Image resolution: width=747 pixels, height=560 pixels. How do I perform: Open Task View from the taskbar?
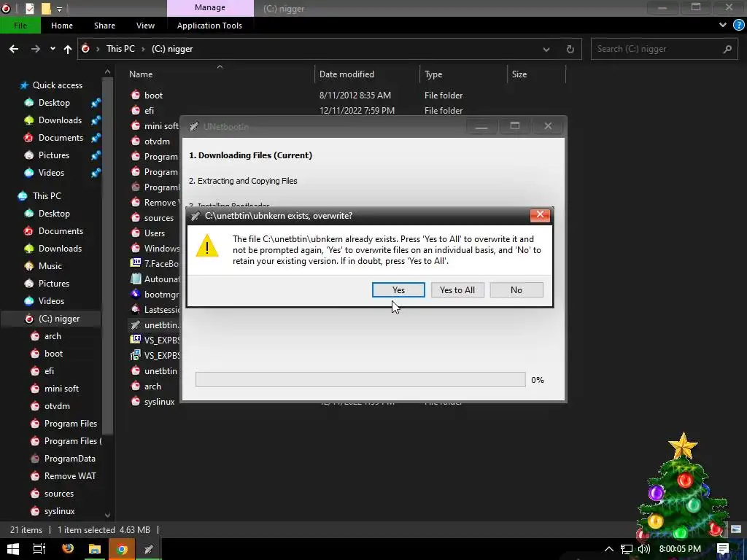click(x=39, y=549)
